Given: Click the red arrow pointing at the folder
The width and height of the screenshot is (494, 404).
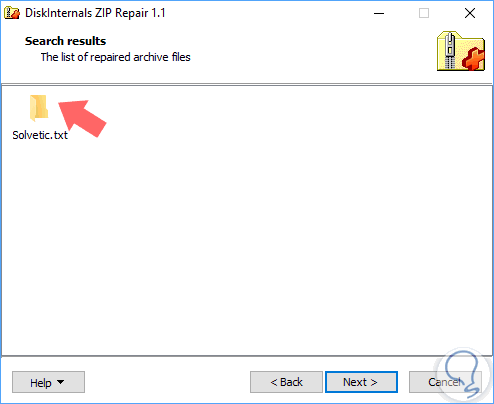Looking at the screenshot, I should pos(82,118).
